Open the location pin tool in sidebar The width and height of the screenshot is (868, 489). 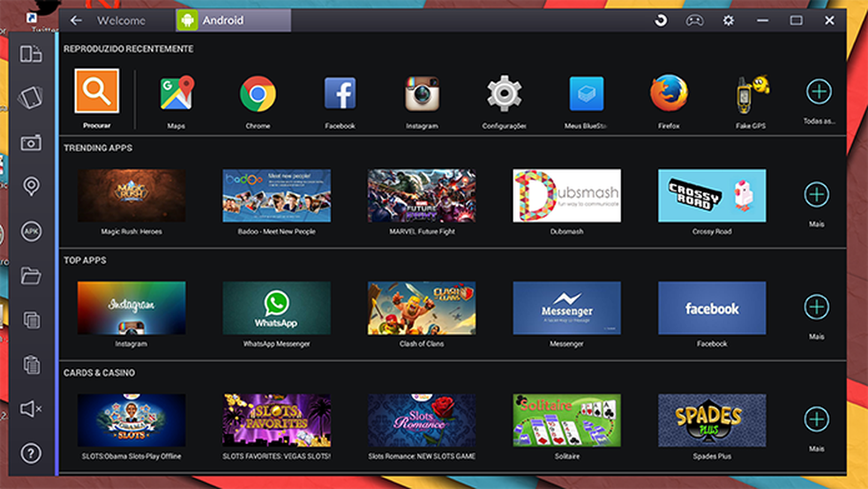click(31, 186)
